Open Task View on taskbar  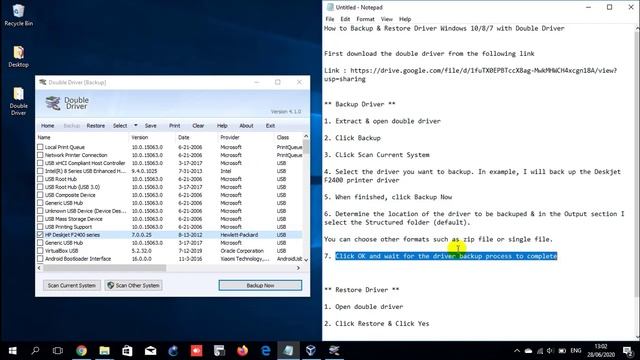[x=58, y=351]
